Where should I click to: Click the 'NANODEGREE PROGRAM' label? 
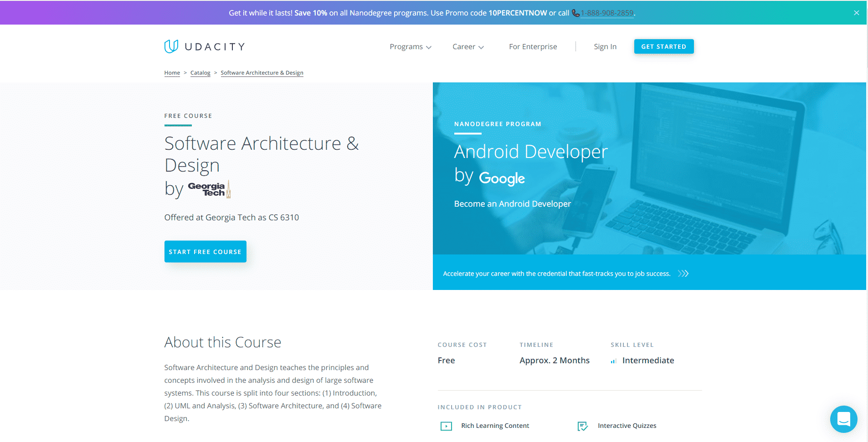498,124
